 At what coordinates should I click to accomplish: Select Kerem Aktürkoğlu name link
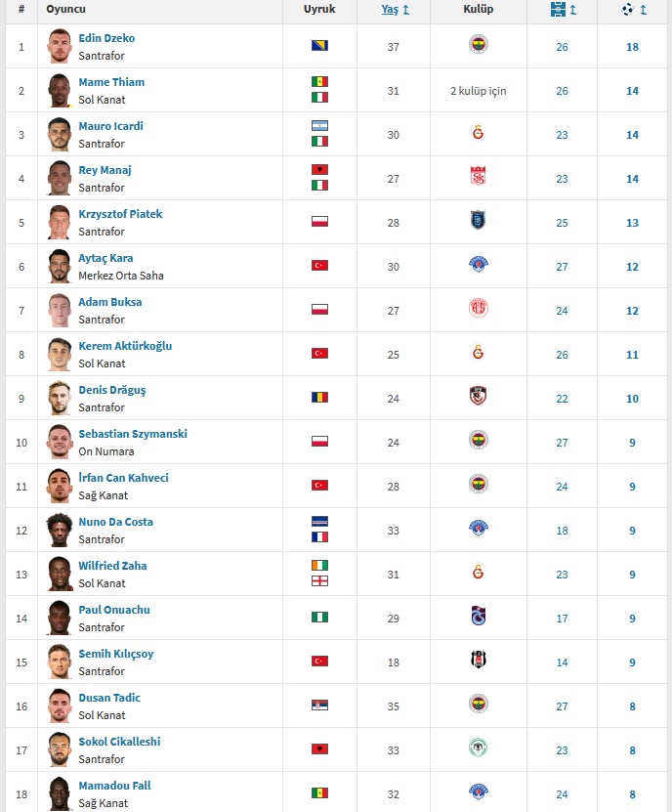(x=125, y=346)
